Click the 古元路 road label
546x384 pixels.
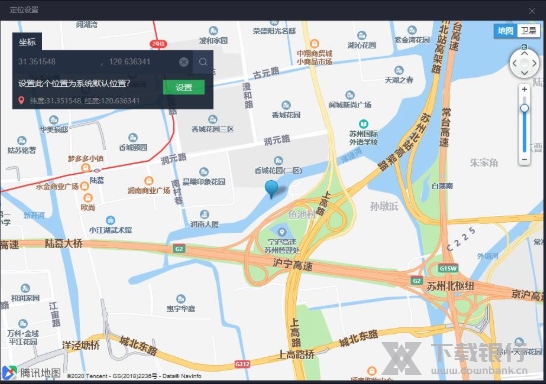(266, 73)
